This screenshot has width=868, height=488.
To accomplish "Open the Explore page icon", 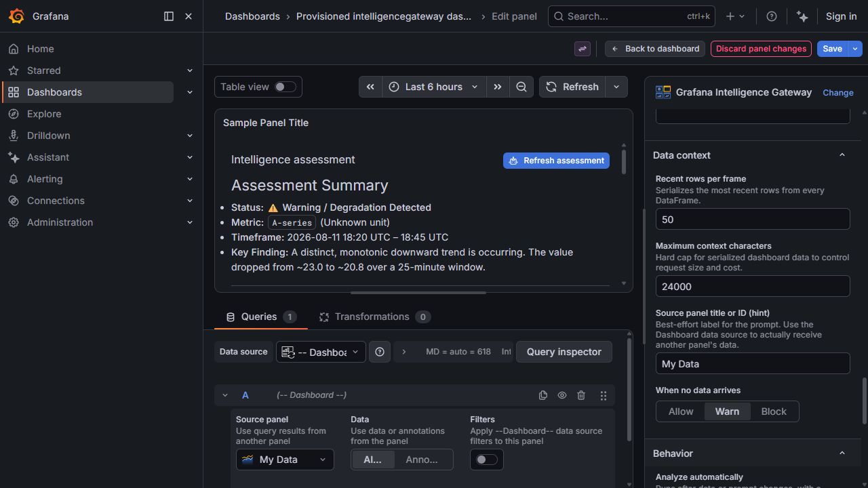I will [x=14, y=114].
